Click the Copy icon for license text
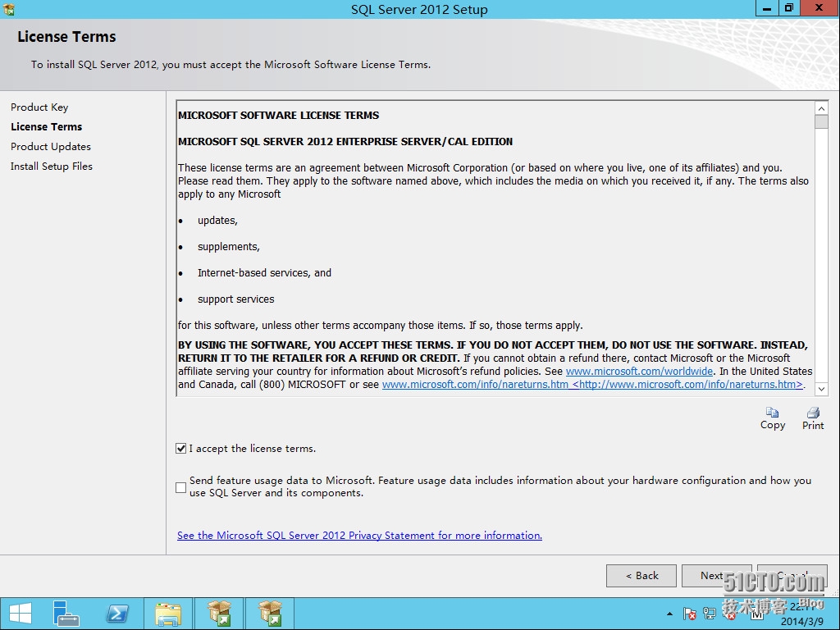840x630 pixels. point(772,418)
